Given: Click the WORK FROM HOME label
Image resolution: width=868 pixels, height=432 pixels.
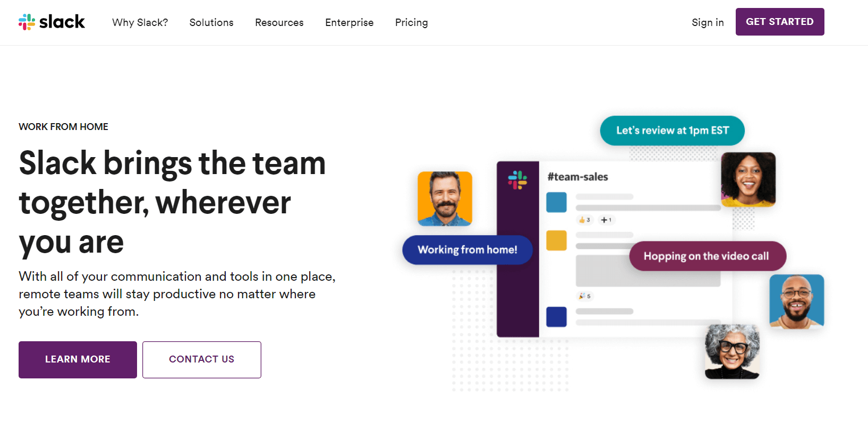Looking at the screenshot, I should [63, 127].
